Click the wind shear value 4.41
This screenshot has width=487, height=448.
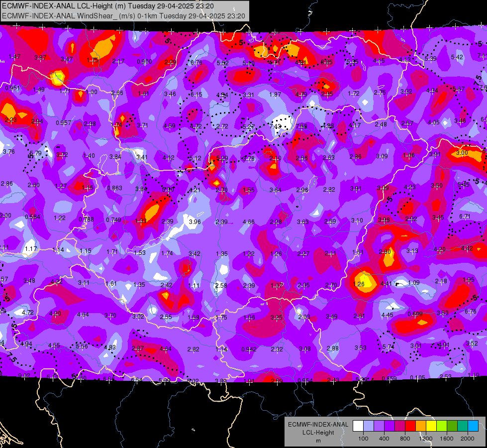pyautogui.click(x=387, y=283)
